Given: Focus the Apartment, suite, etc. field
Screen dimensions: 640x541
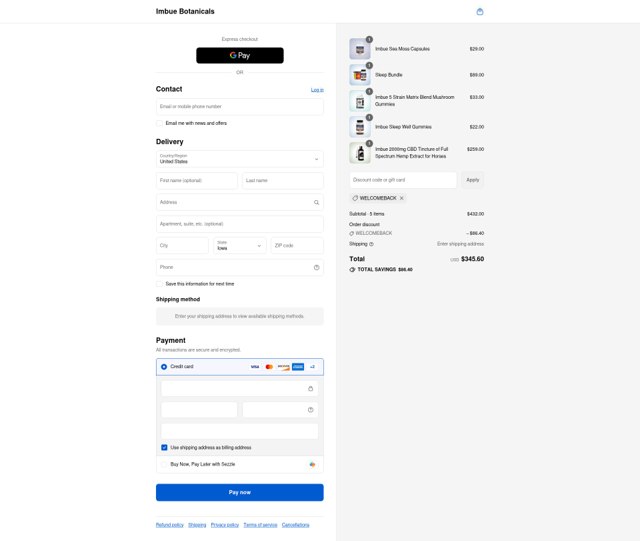Looking at the screenshot, I should [240, 224].
